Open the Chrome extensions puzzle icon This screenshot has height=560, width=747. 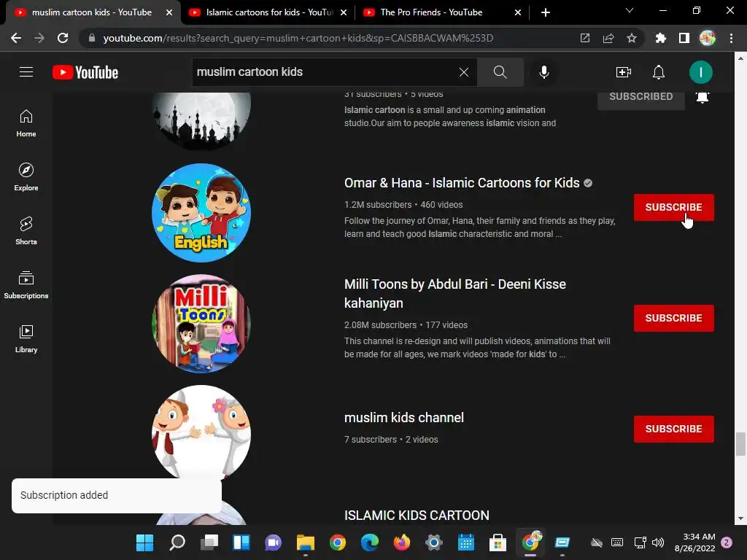point(660,38)
